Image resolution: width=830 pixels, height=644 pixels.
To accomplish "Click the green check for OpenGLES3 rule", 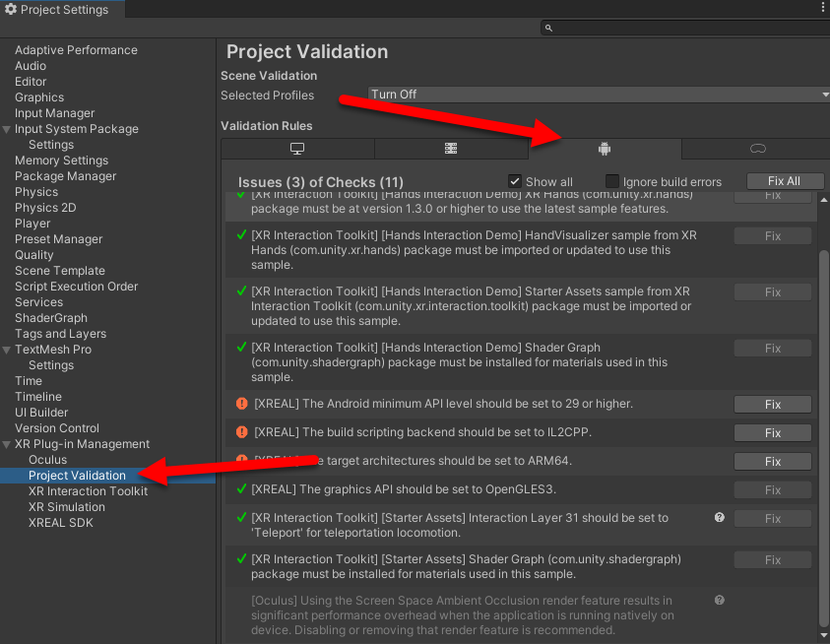I will [242, 488].
